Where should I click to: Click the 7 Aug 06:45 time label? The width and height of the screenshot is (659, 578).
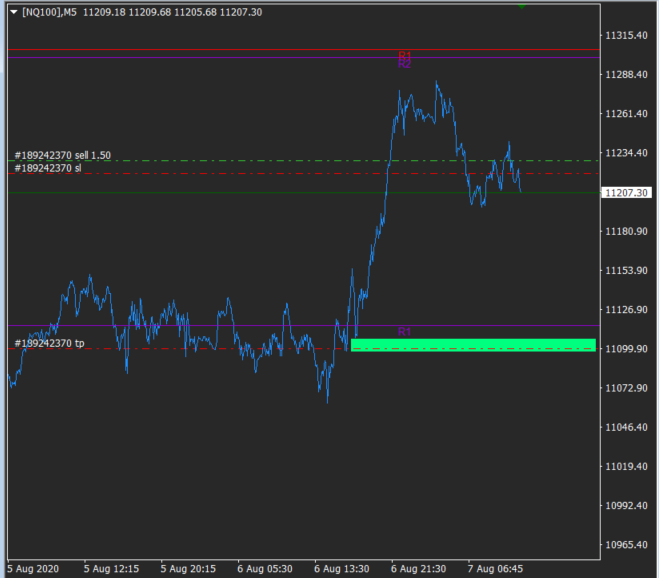[496, 569]
